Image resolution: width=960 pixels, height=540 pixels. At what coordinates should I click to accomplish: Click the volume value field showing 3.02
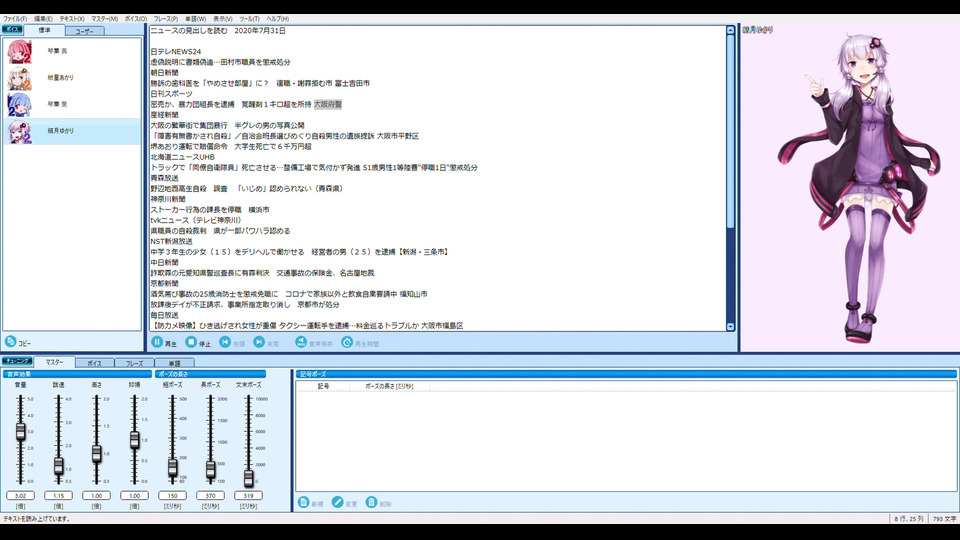click(20, 495)
